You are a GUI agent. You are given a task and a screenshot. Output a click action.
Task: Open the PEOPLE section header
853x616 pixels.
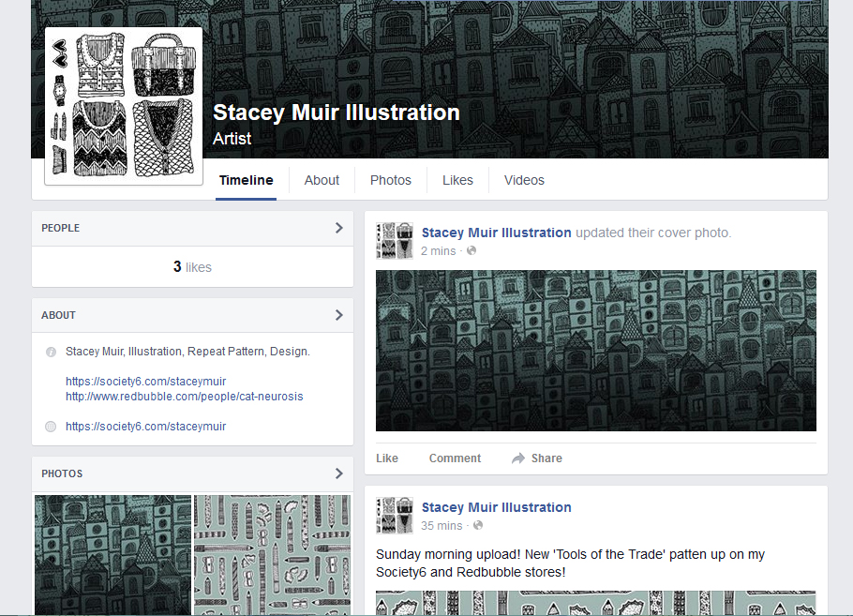(192, 228)
